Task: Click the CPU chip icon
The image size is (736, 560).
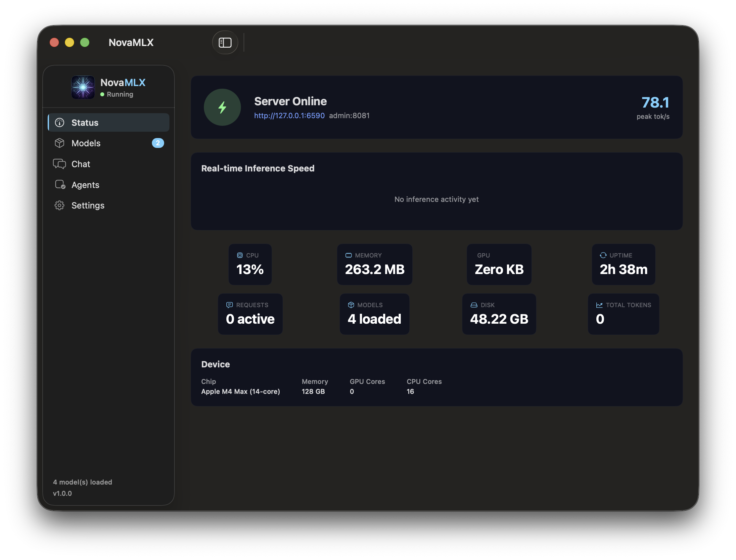Action: click(x=240, y=255)
